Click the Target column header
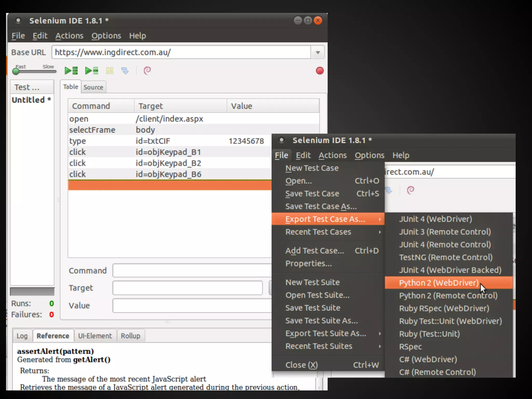This screenshot has height=399, width=532. click(x=181, y=106)
